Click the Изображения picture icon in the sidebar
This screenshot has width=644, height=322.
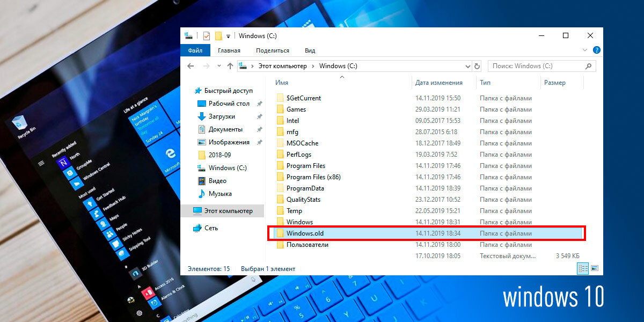click(202, 142)
